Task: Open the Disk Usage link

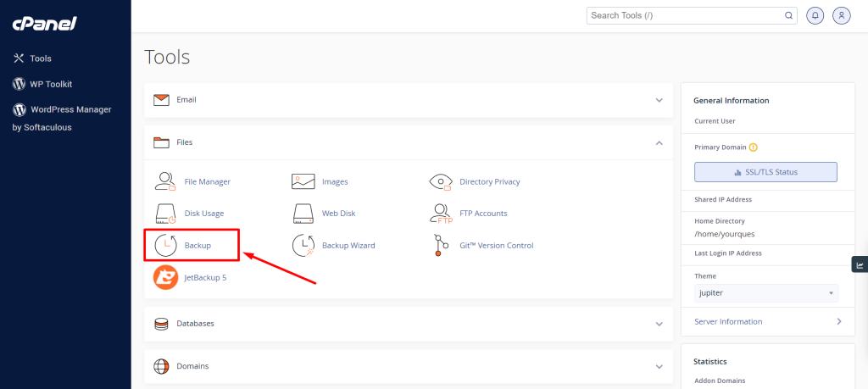Action: point(204,213)
